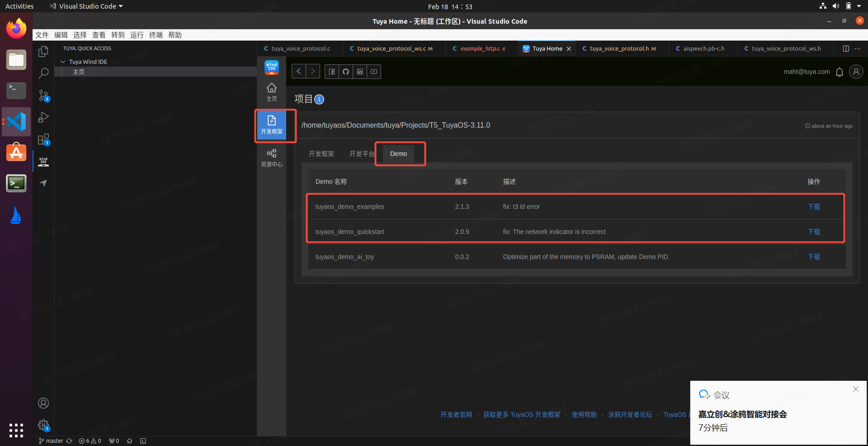Image resolution: width=868 pixels, height=446 pixels.
Task: Select the 开发框架 tab in project panel
Action: (321, 154)
